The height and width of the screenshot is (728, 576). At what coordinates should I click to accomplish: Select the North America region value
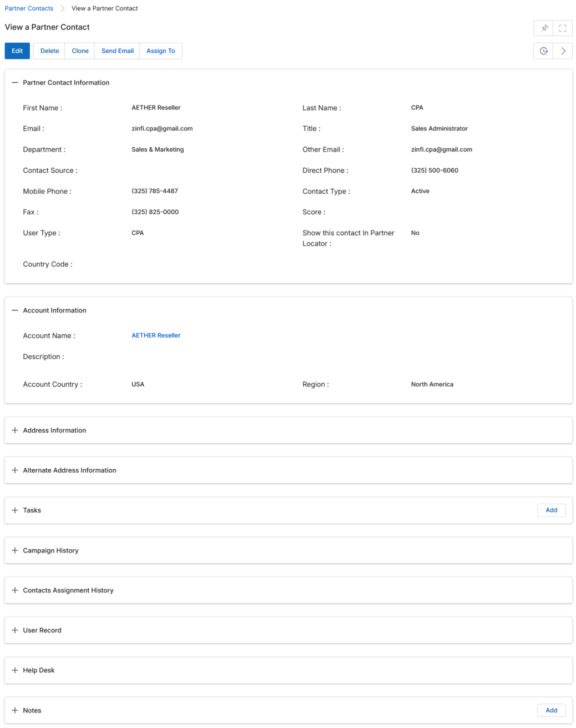click(432, 384)
